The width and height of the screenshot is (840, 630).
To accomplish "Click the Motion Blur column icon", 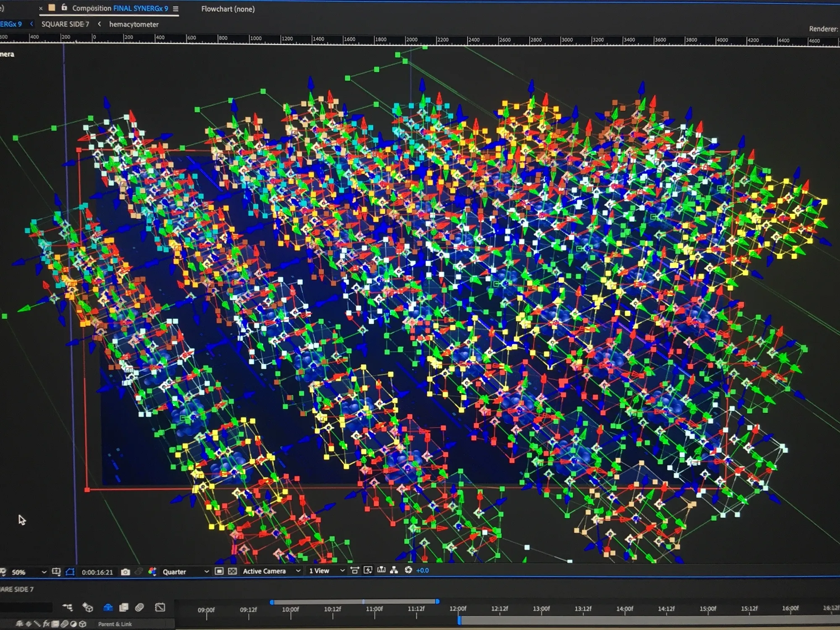I will click(65, 624).
